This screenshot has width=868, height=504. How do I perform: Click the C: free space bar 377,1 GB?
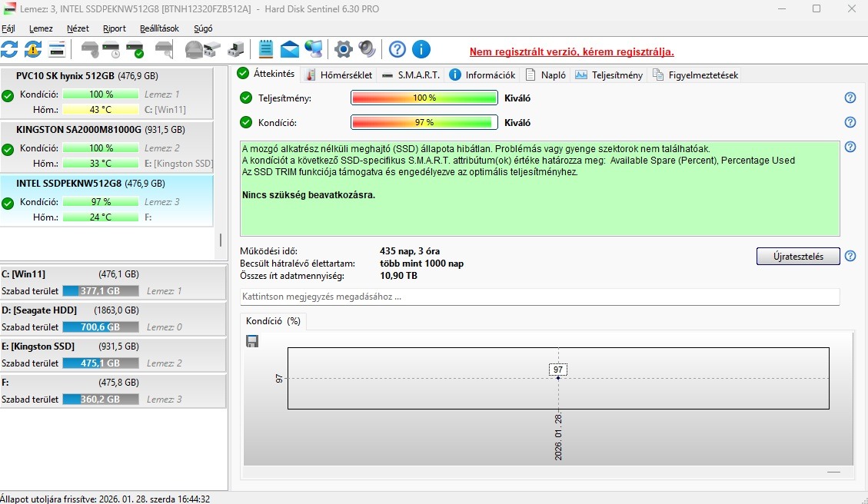tap(100, 291)
